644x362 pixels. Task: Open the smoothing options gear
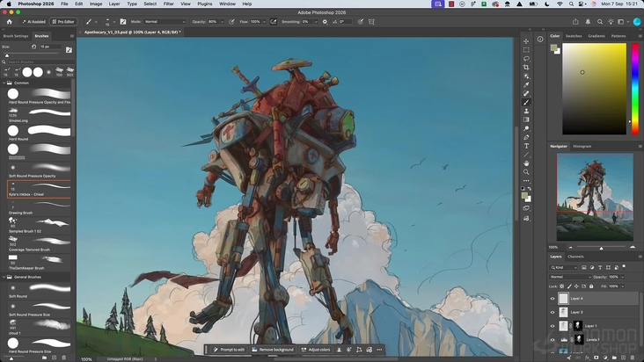click(x=325, y=22)
